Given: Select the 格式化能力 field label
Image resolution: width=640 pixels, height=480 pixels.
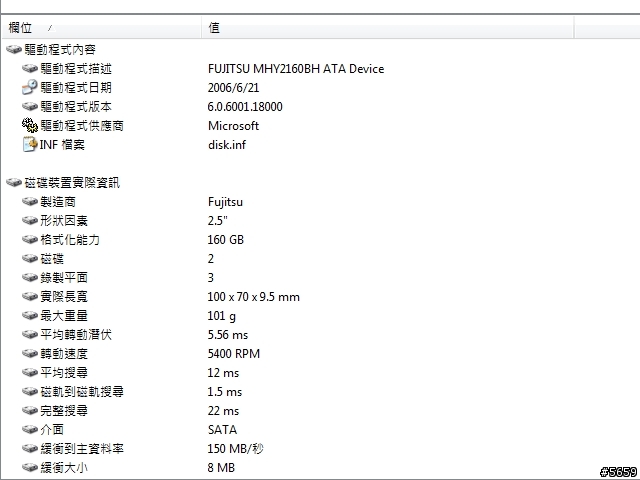Looking at the screenshot, I should coord(70,240).
